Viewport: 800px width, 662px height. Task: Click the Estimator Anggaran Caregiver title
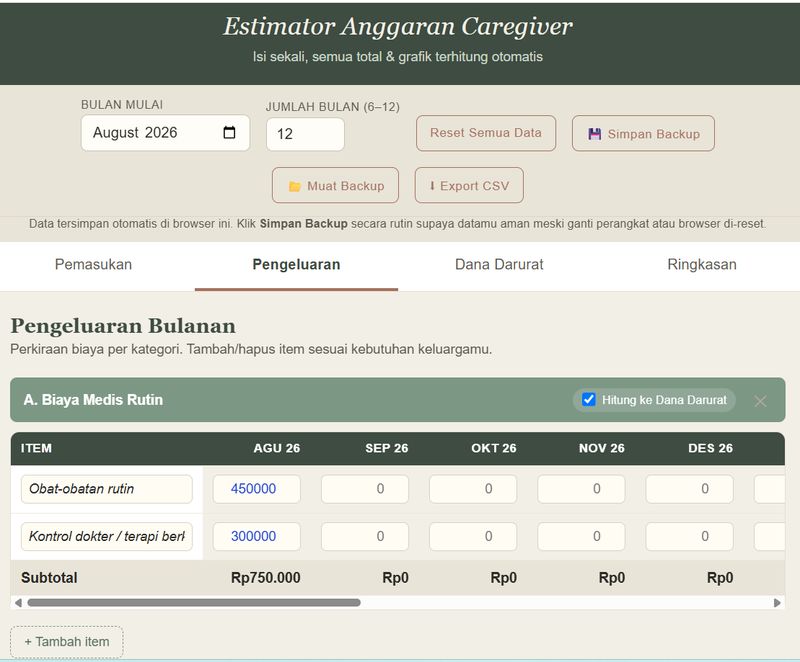[x=398, y=27]
